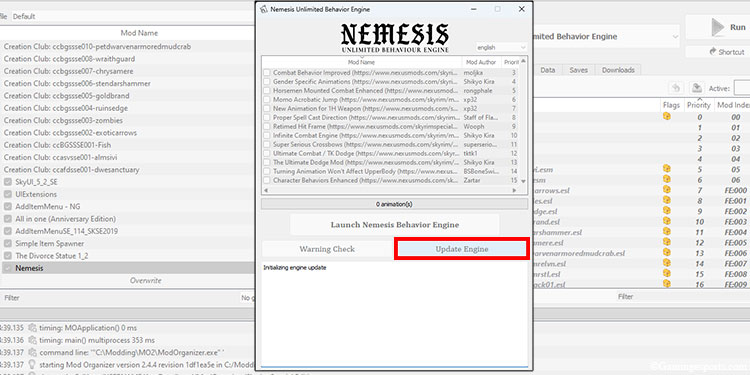Click the log icon beside timing: main() multiprocess
This screenshot has width=750, height=375.
click(x=33, y=340)
